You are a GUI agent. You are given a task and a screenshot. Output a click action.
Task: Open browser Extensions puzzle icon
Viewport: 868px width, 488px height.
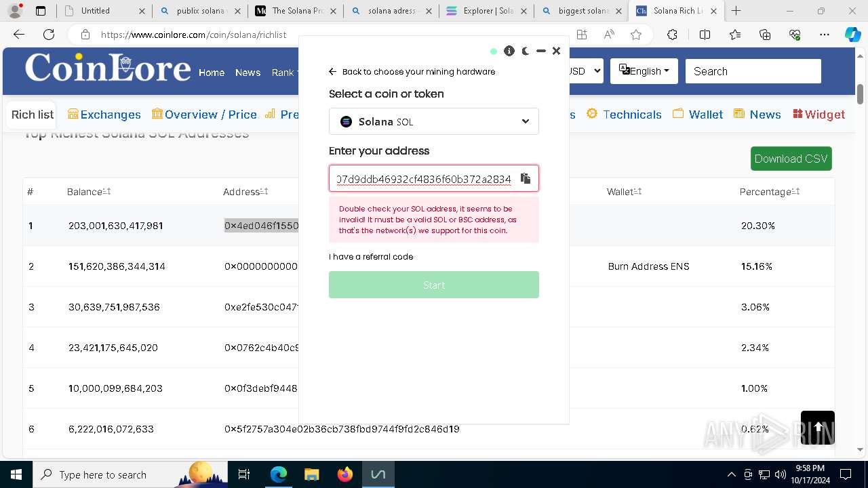(672, 35)
